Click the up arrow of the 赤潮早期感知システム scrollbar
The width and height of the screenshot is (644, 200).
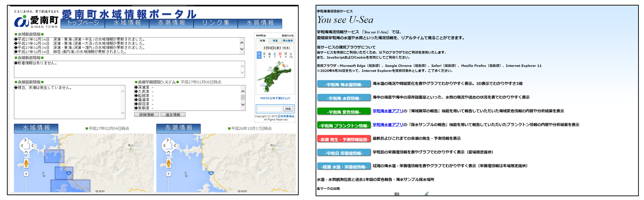pyautogui.click(x=243, y=91)
